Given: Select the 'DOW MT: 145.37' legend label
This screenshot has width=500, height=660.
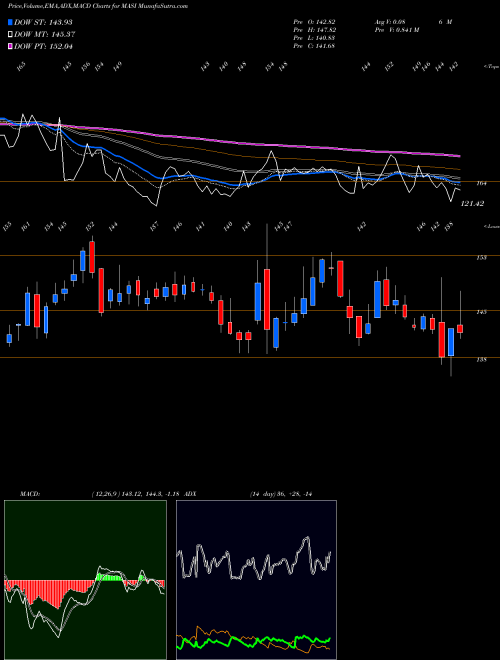Looking at the screenshot, I should (44, 35).
